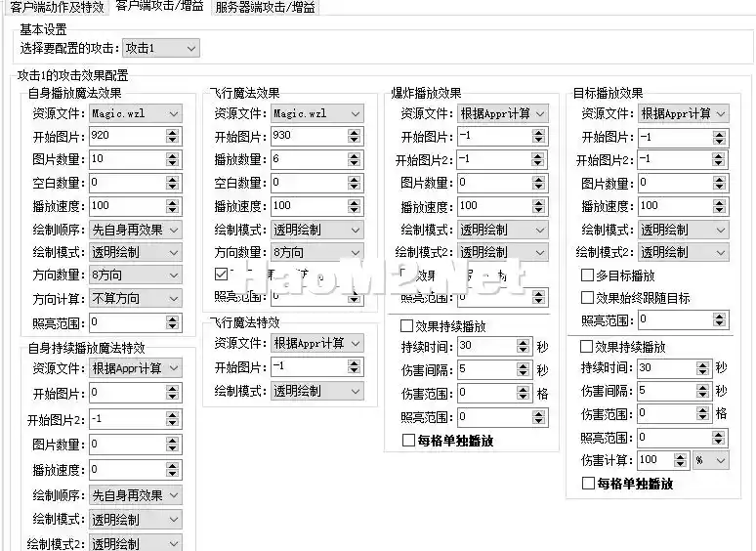Open 绘制模式 dropdown in 自身持续播放魔法特效 group

[x=136, y=520]
